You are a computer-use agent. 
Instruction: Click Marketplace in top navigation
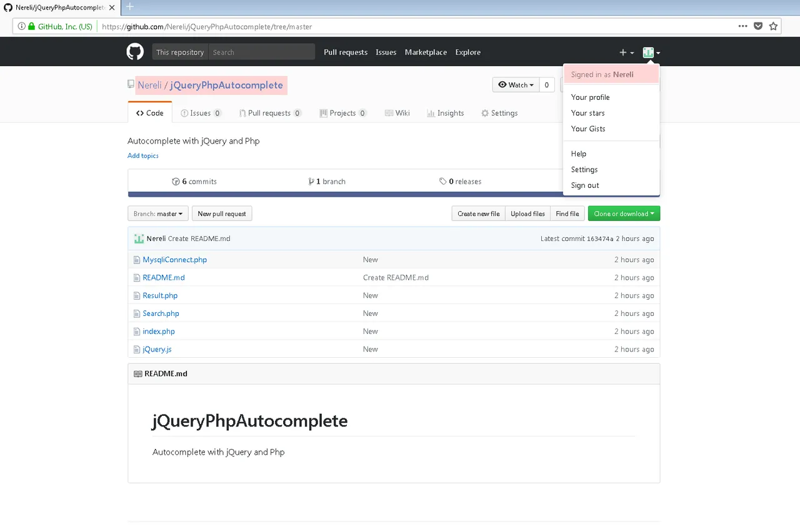[426, 52]
